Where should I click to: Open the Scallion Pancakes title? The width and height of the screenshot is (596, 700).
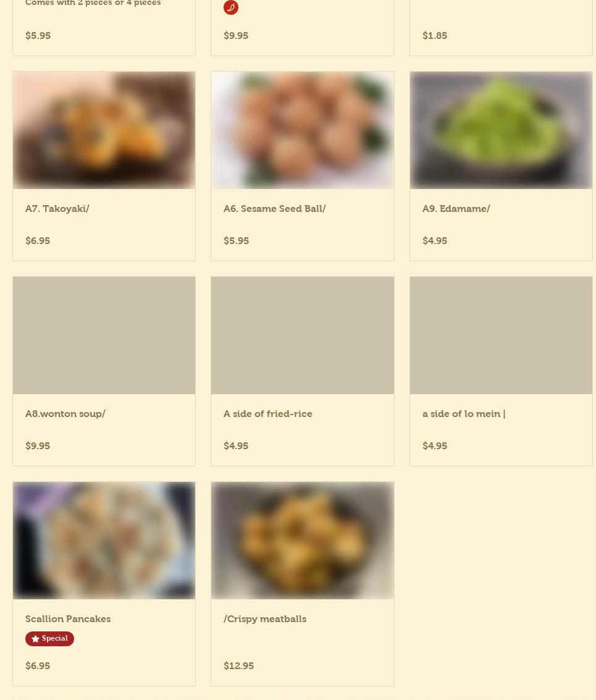pos(68,618)
